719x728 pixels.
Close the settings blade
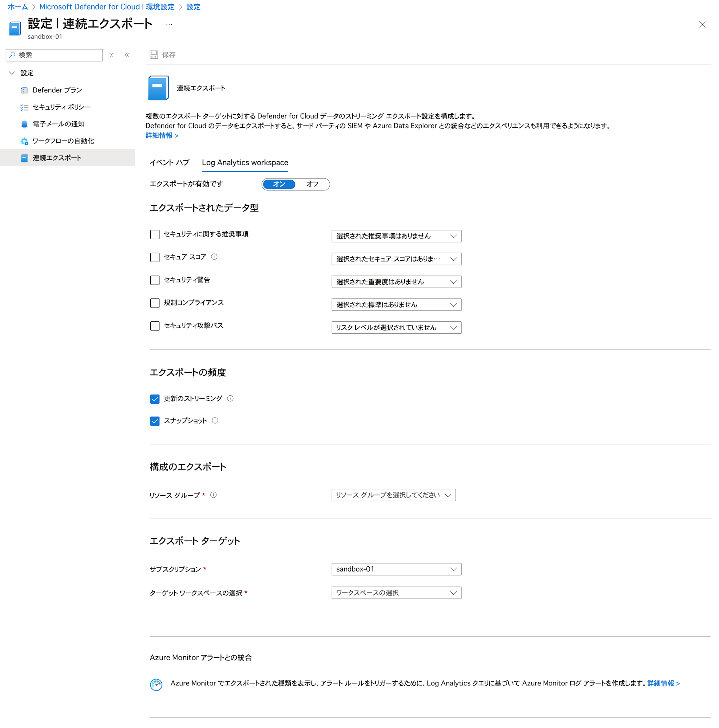702,24
